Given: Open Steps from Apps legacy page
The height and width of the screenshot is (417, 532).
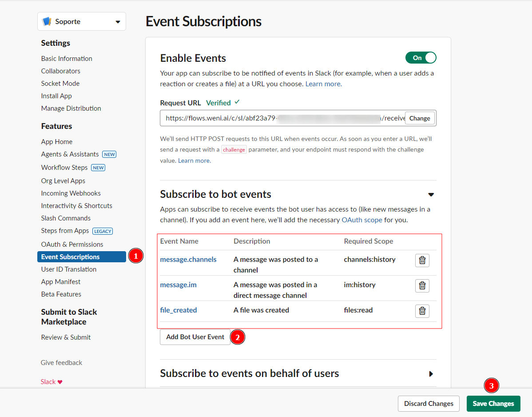Looking at the screenshot, I should tap(65, 231).
